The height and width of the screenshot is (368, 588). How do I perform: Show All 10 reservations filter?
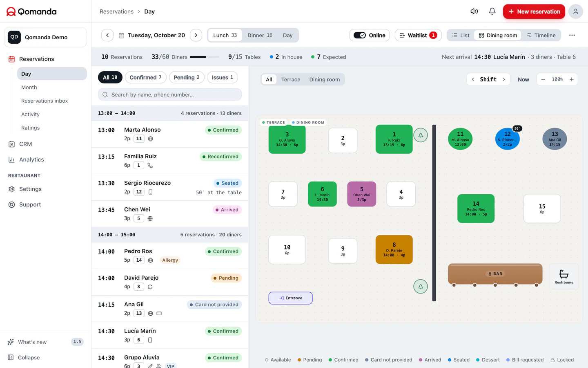point(110,77)
